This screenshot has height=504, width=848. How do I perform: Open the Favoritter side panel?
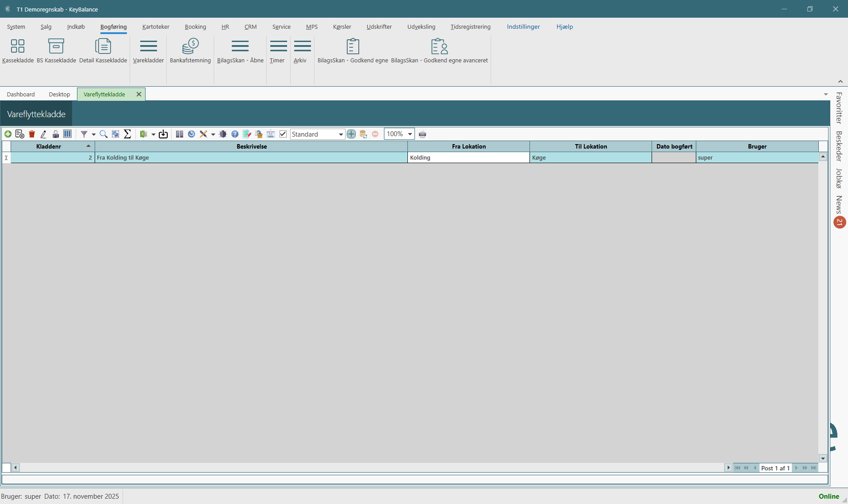click(839, 108)
